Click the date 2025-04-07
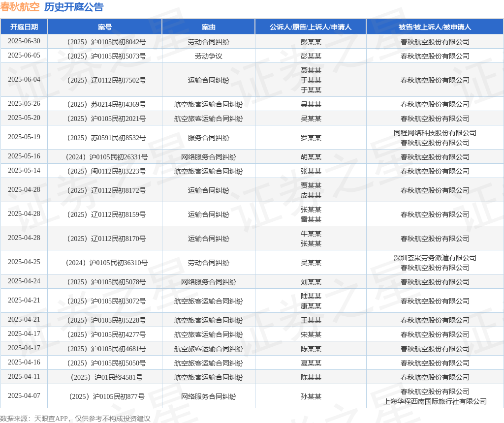504x423 pixels. point(24,395)
